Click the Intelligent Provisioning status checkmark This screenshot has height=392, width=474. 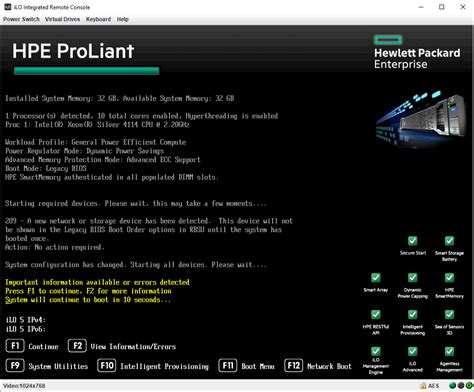click(413, 314)
